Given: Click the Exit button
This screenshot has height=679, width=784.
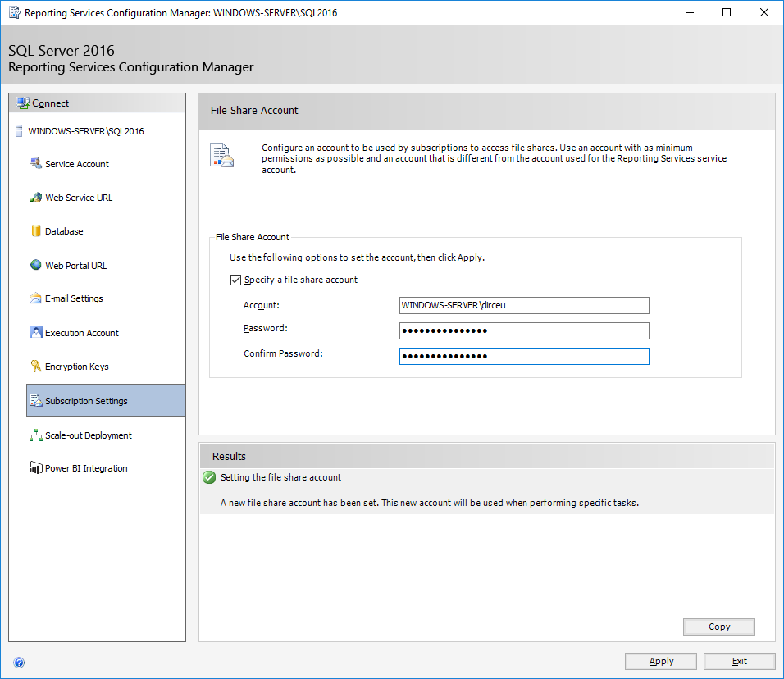Looking at the screenshot, I should click(739, 662).
